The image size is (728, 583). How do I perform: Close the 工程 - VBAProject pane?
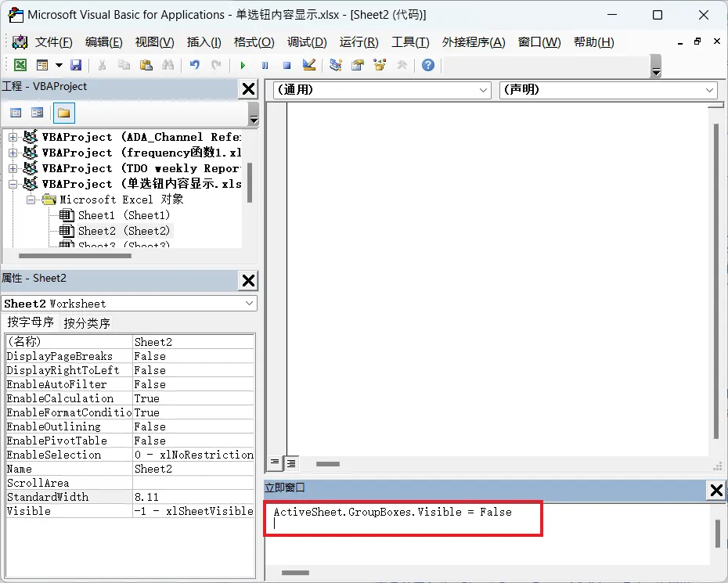tap(248, 88)
